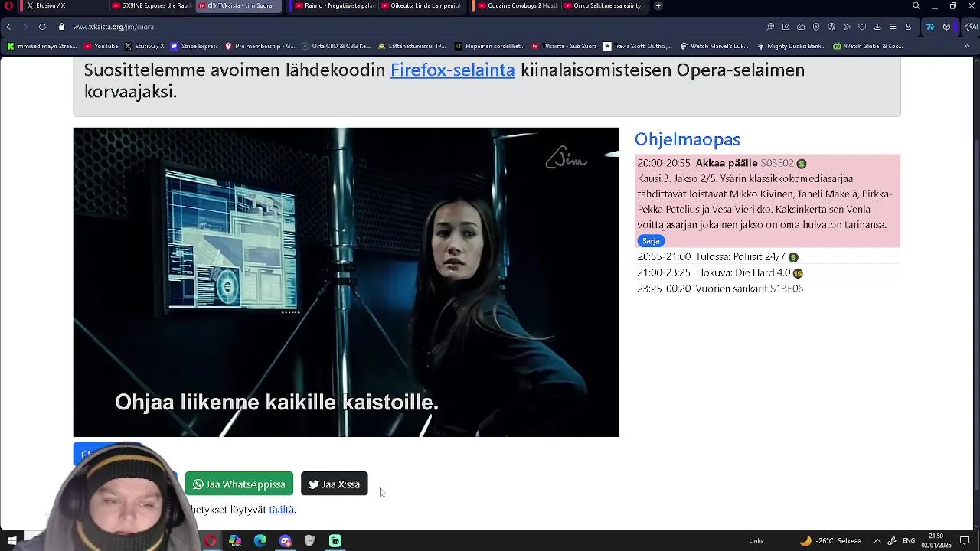
Task: Follow the Firefox-selainta link
Action: 452,70
